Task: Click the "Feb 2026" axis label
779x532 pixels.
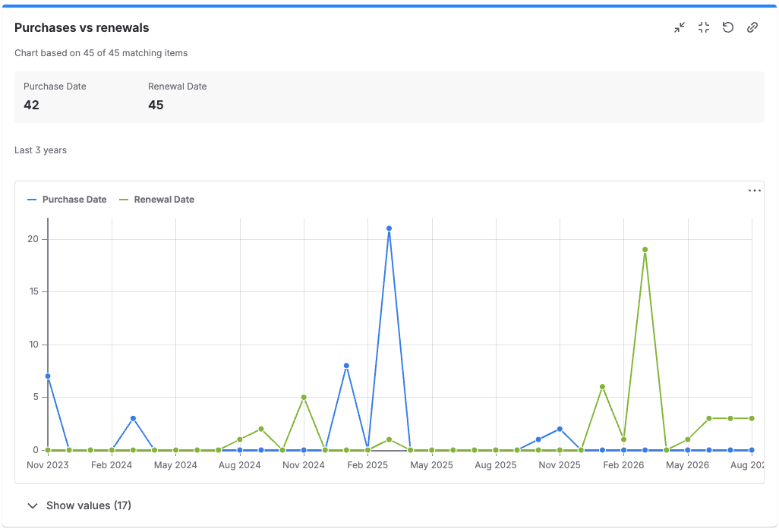Action: tap(623, 465)
